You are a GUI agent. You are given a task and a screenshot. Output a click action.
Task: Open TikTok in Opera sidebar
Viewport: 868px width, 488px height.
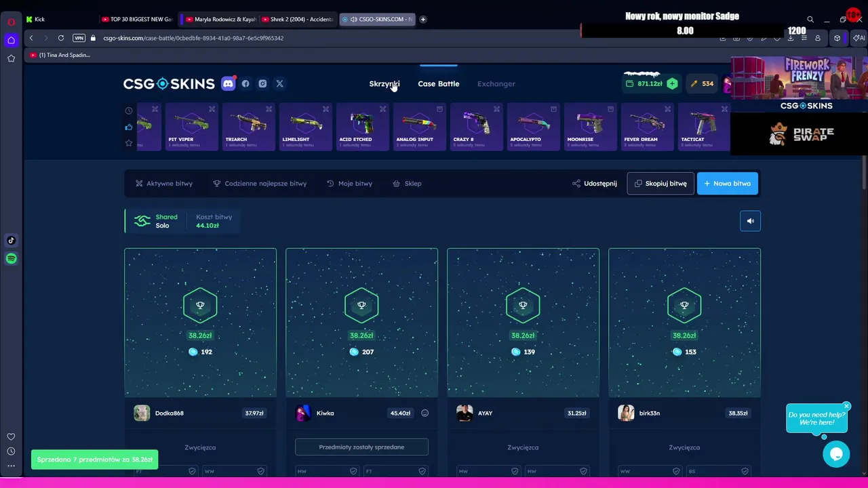point(11,241)
